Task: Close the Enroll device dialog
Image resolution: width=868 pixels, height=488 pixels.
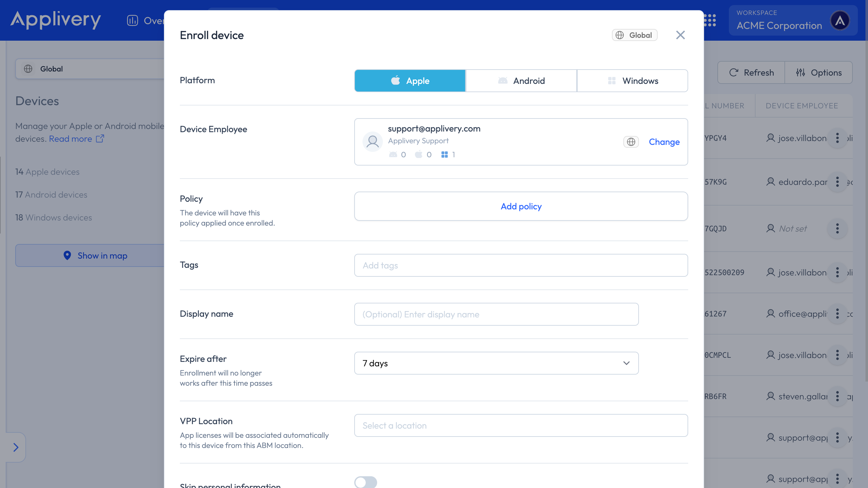Action: click(x=680, y=35)
